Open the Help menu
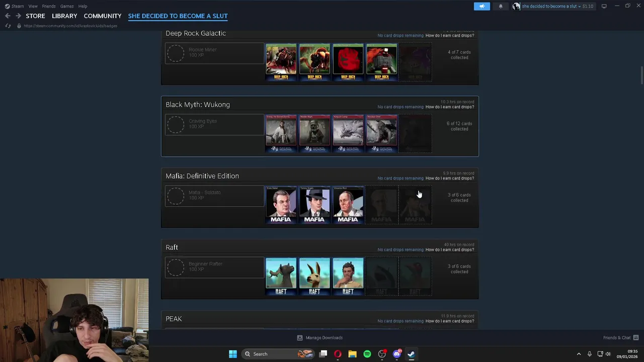644x362 pixels. 83,6
